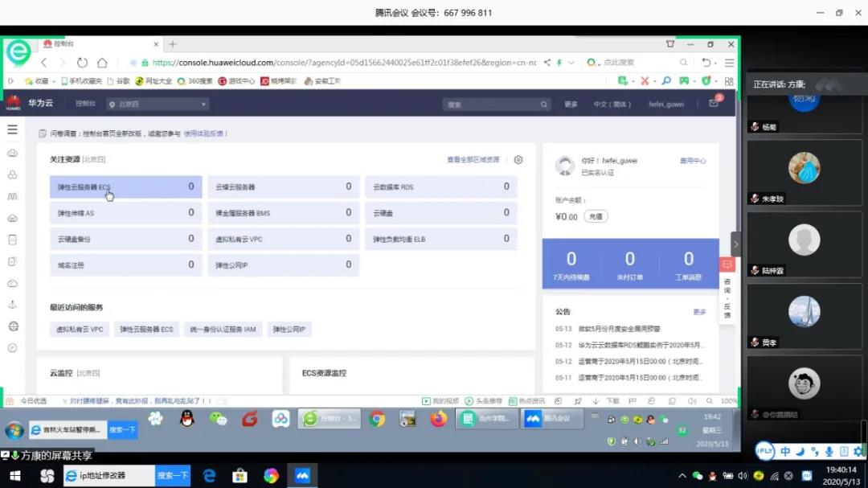Click the volume icon in local system tray
868x488 pixels.
coord(743,476)
